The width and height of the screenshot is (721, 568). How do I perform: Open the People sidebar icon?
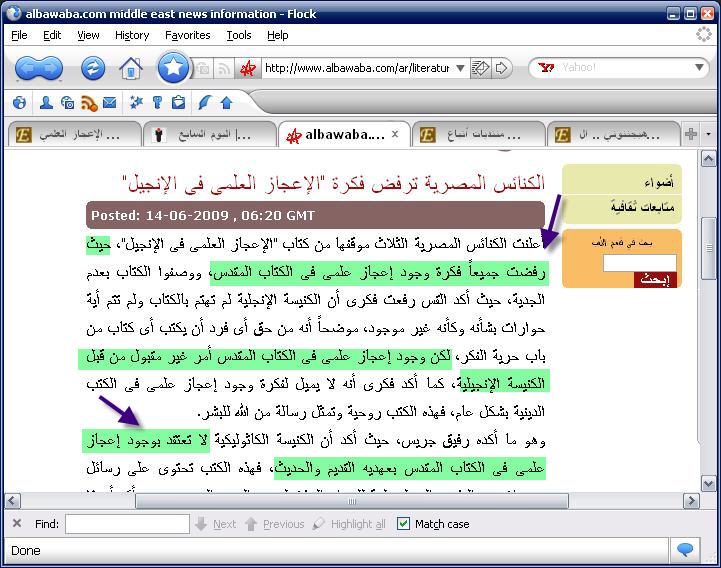click(x=46, y=103)
